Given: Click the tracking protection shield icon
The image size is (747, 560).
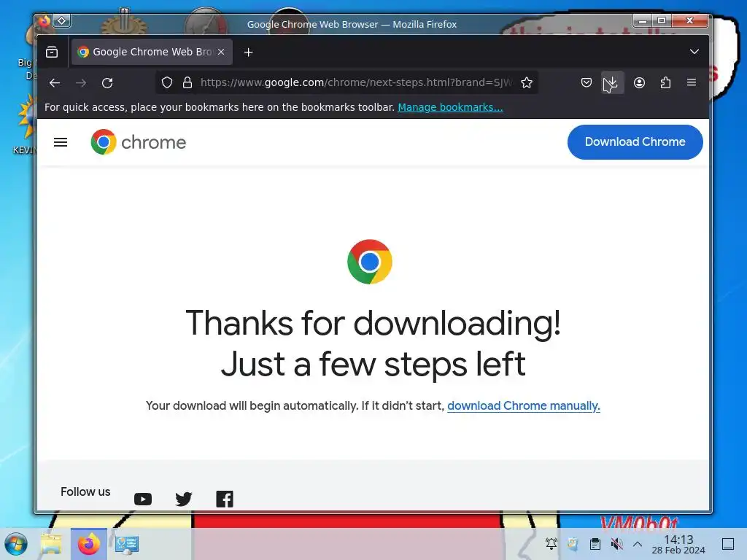Looking at the screenshot, I should (x=167, y=83).
